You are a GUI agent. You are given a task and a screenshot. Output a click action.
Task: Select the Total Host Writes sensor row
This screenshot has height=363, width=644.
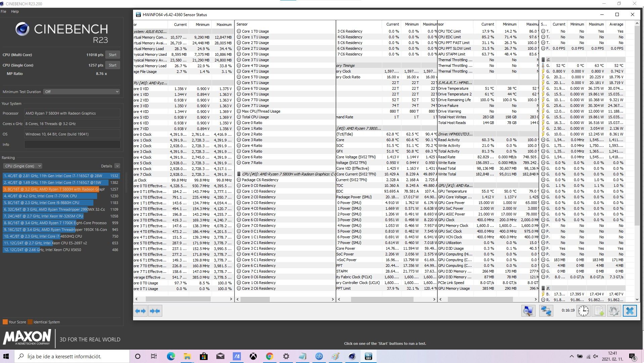coord(488,117)
